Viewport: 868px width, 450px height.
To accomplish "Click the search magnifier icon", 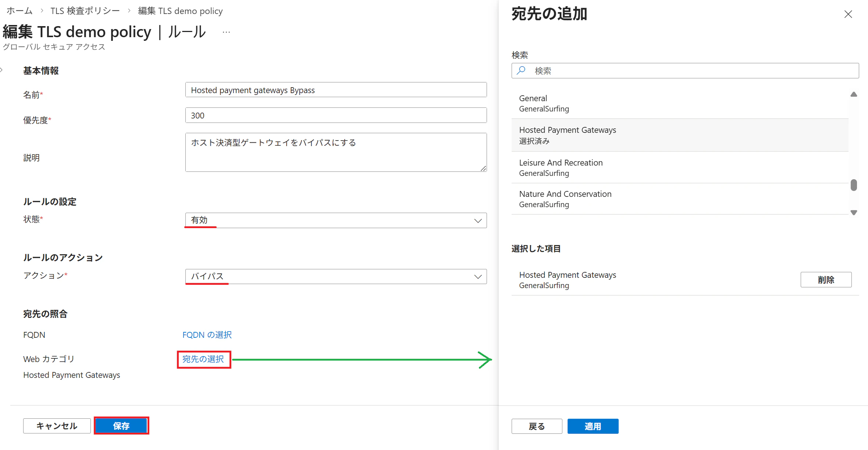I will coord(521,70).
